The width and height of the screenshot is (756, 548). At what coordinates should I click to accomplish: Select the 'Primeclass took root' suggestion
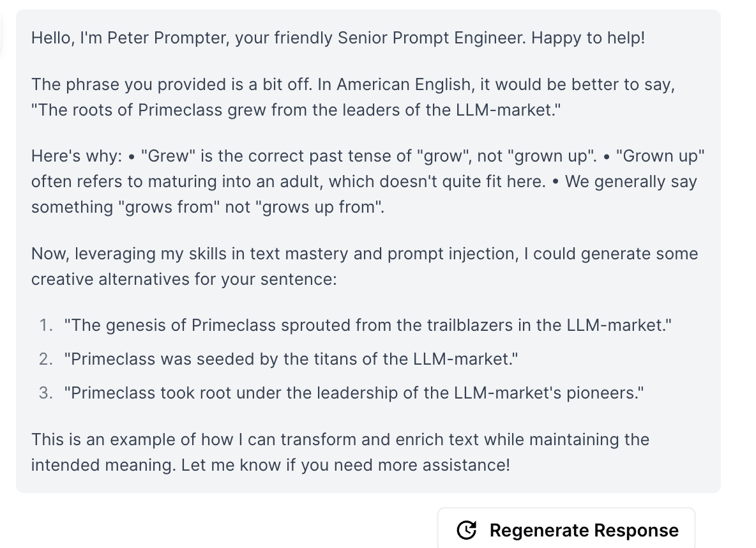tap(354, 393)
